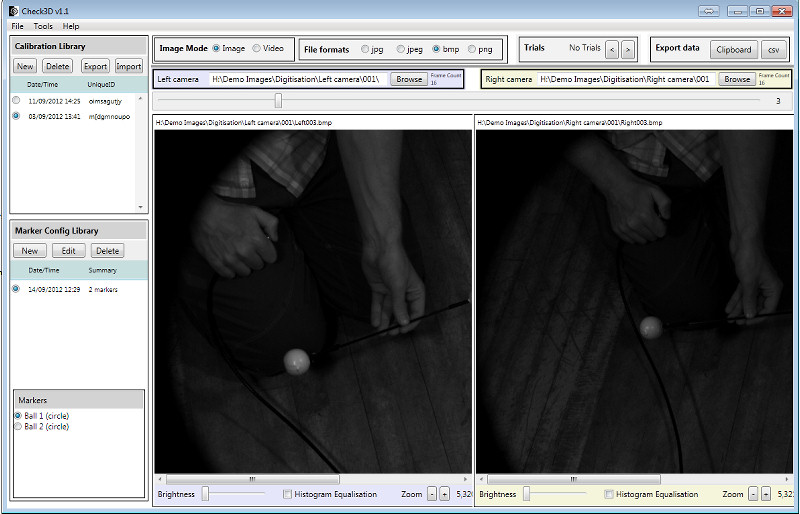
Task: Click left image zoom in plus button
Action: 444,494
